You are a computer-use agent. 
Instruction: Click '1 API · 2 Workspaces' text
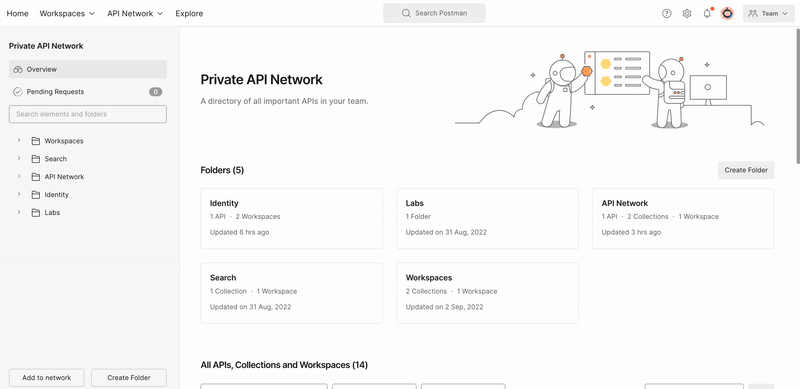click(x=245, y=216)
